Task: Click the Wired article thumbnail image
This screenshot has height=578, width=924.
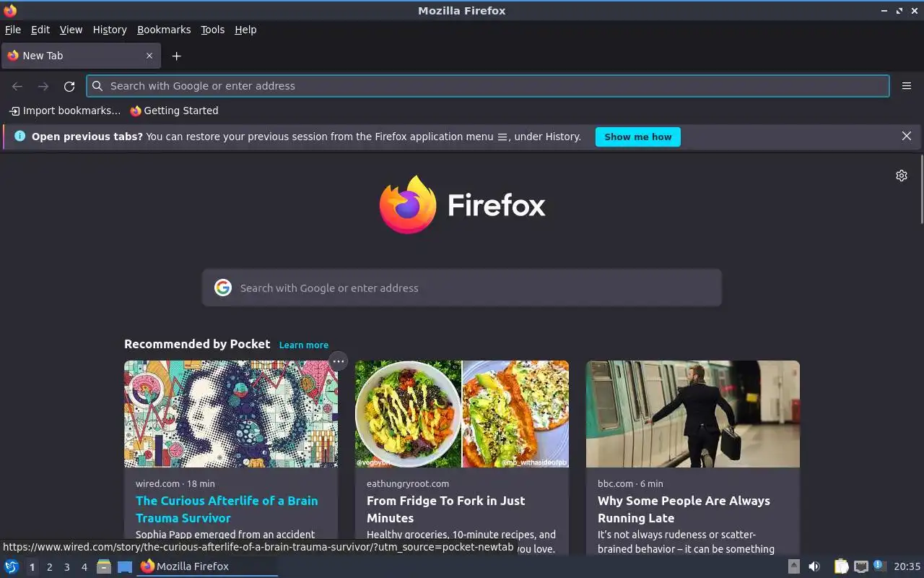Action: tap(231, 414)
